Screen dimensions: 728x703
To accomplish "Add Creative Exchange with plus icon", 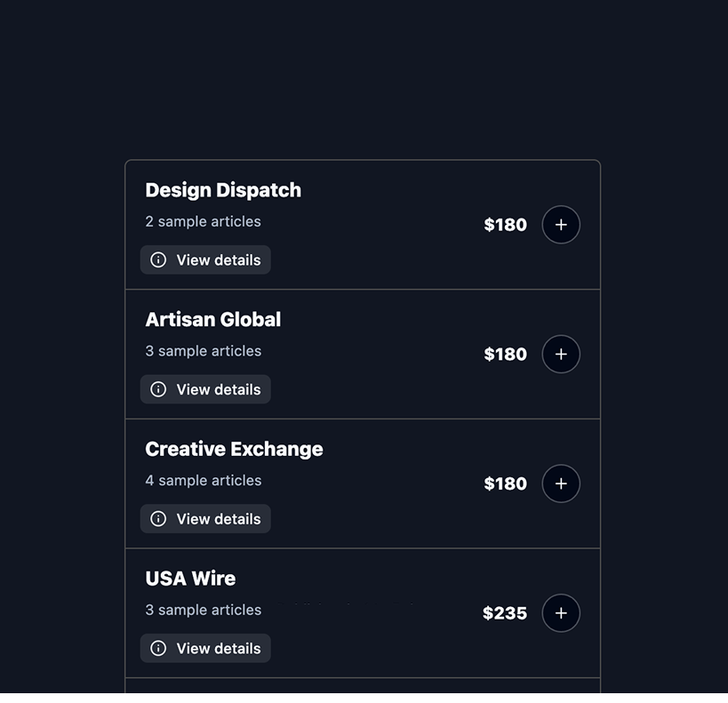I will [x=561, y=483].
